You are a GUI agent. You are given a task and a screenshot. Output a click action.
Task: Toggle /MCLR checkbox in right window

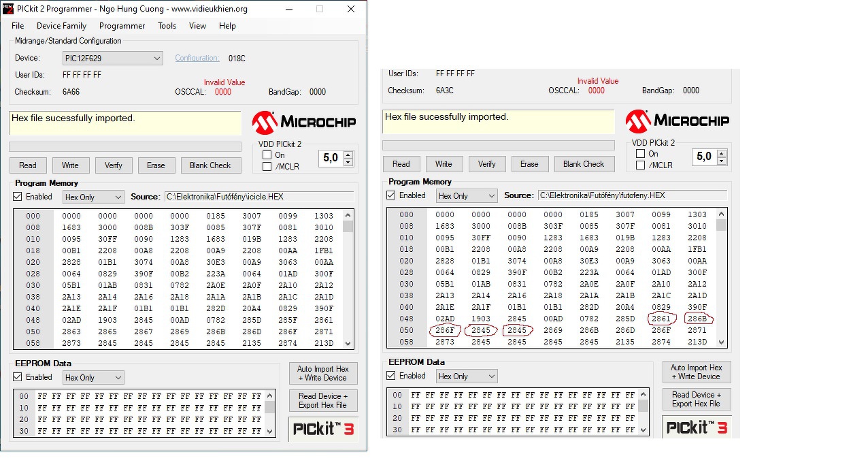640,165
